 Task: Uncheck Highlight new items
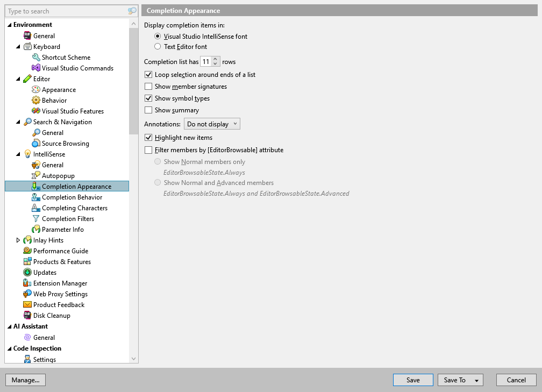[x=148, y=137]
